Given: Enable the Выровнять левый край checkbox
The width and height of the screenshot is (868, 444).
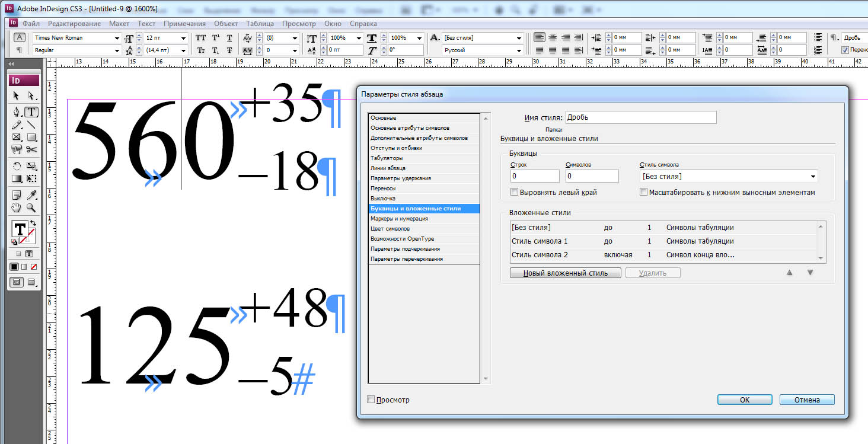Looking at the screenshot, I should [x=514, y=193].
